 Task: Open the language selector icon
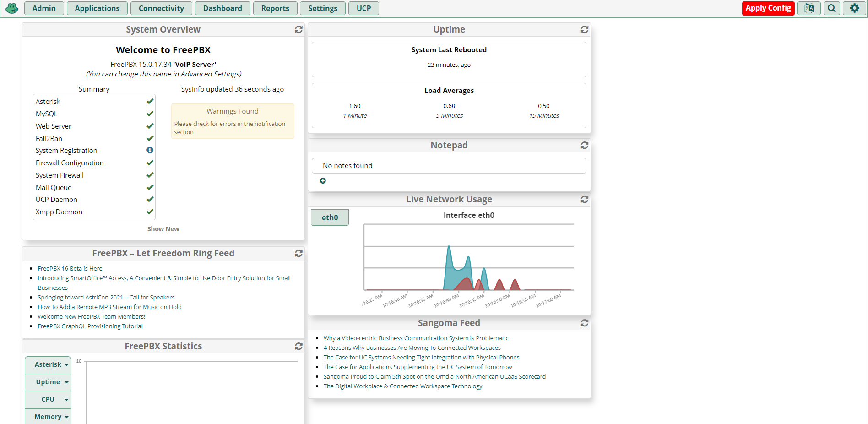(x=809, y=8)
